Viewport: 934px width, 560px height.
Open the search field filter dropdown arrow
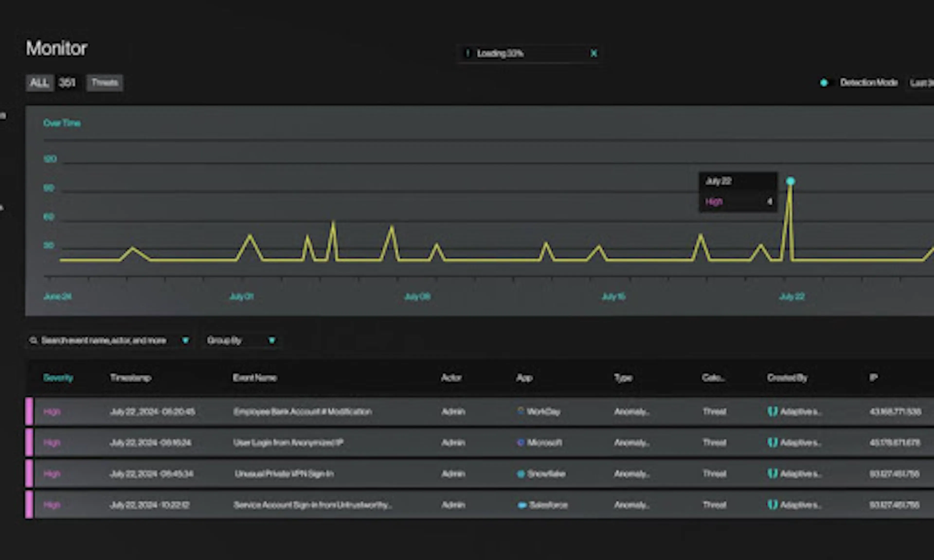point(185,340)
